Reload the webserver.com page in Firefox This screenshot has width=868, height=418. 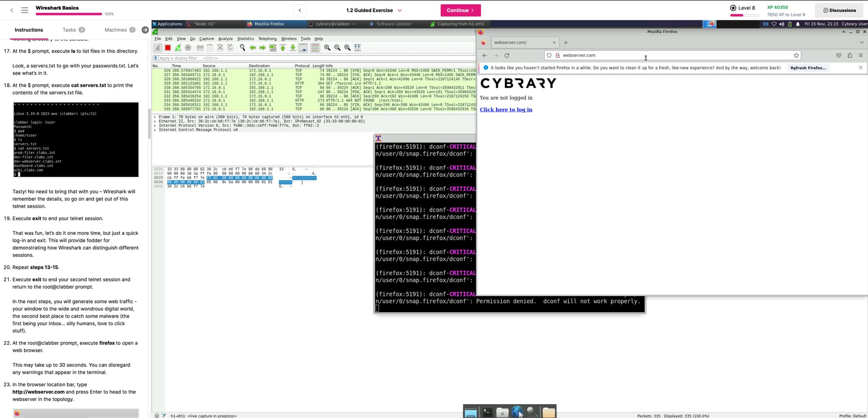pyautogui.click(x=507, y=55)
